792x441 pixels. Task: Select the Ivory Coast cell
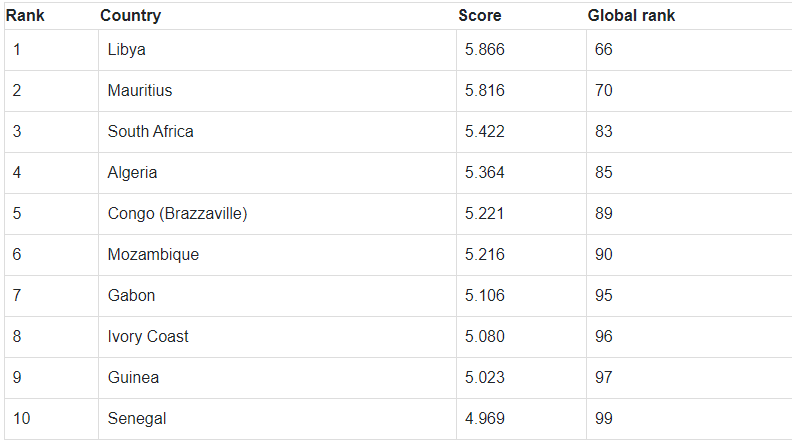[x=148, y=337]
